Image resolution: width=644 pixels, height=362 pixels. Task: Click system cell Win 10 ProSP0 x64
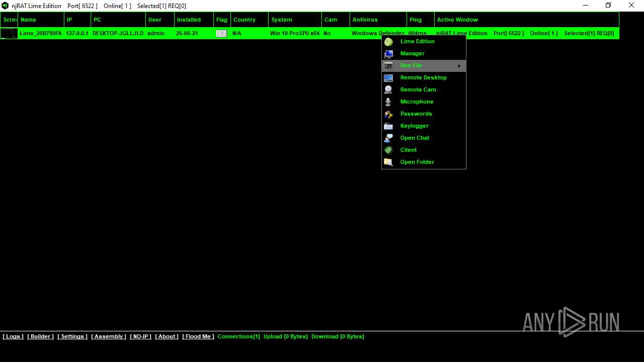point(295,33)
